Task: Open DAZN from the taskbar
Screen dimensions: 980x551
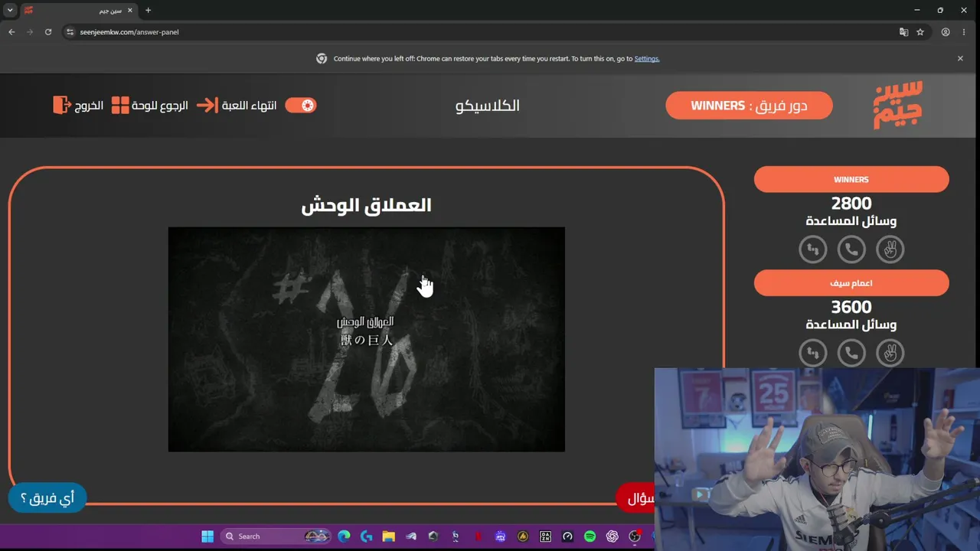Action: [545, 536]
